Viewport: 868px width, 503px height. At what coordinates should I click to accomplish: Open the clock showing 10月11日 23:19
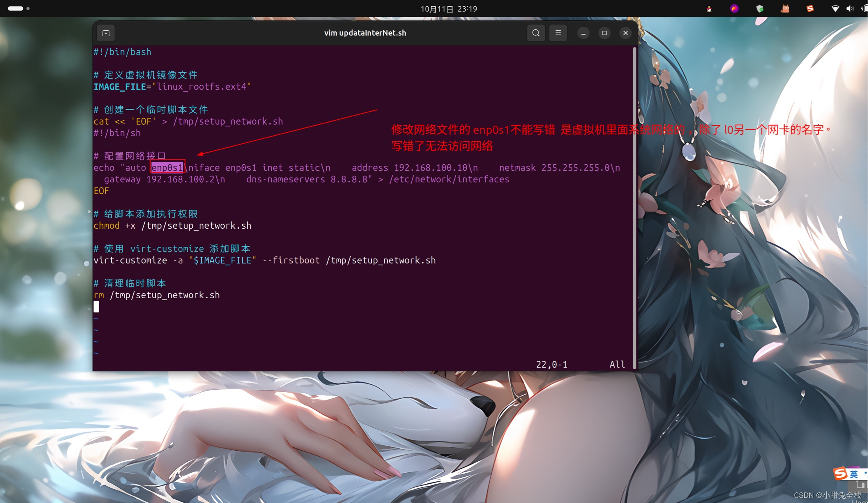449,9
